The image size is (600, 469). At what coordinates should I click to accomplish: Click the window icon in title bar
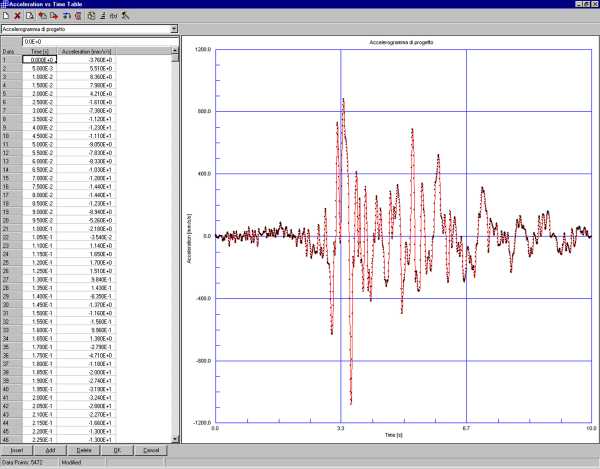(x=5, y=5)
